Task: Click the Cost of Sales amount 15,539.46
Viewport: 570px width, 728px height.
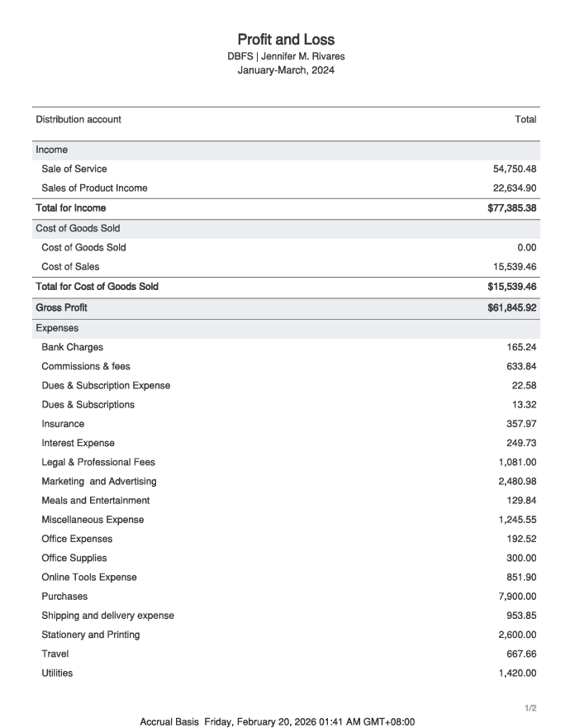Action: [515, 267]
